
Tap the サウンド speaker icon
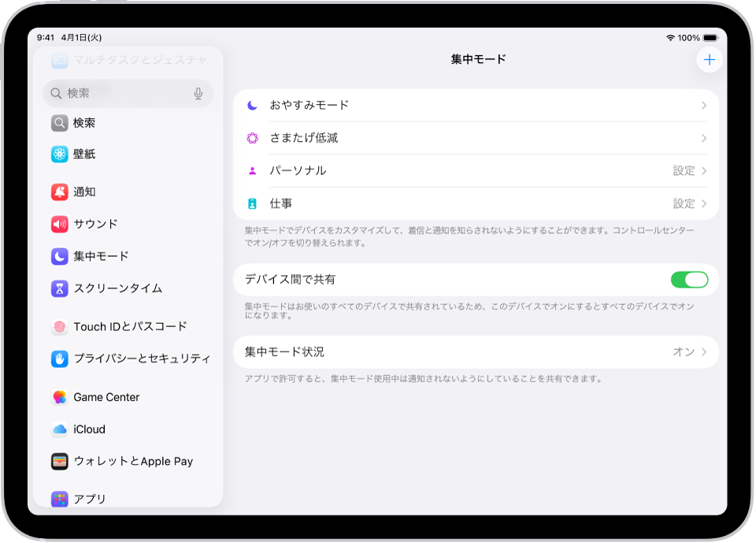[x=59, y=224]
